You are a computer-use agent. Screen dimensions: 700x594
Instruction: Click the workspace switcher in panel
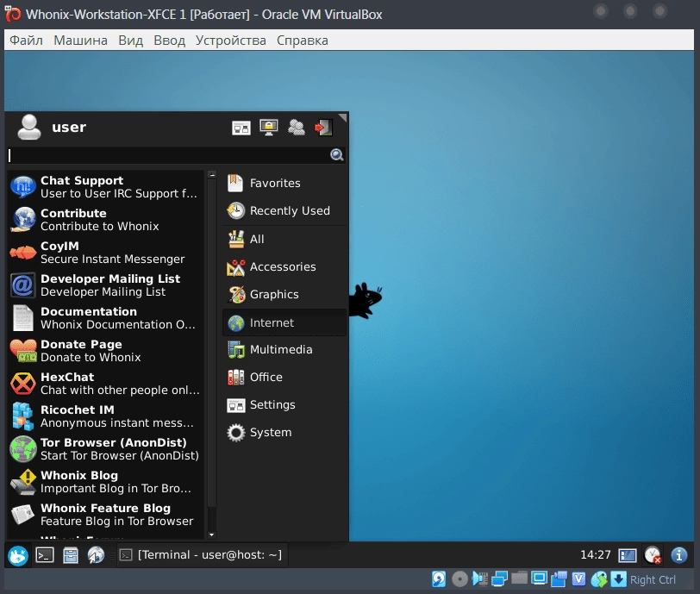click(x=628, y=555)
